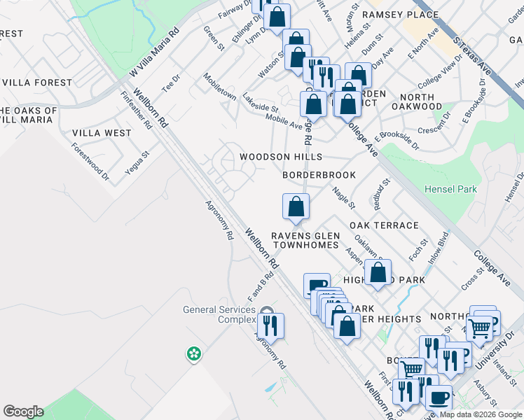
Task: Click the green flower garden marker
Action: pos(194,354)
